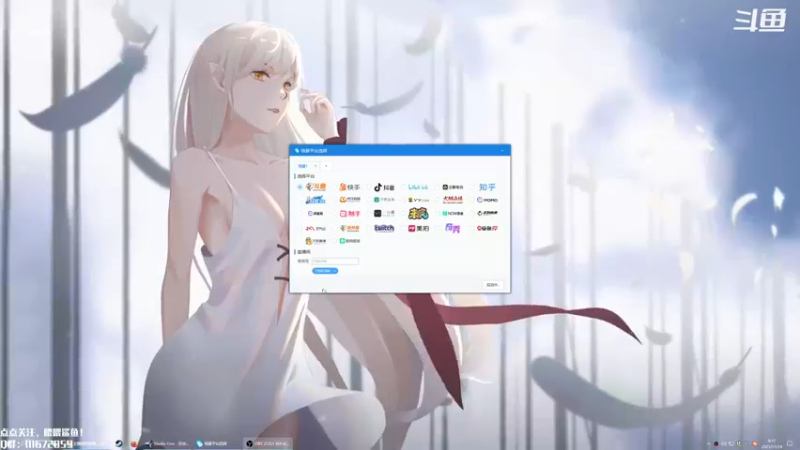Viewport: 800px width, 450px height.
Task: Add a new tab with plus button
Action: 326,166
